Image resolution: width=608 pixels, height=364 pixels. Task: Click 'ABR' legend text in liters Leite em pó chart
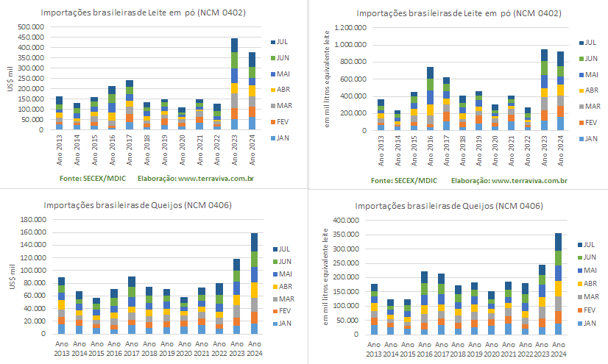point(592,90)
